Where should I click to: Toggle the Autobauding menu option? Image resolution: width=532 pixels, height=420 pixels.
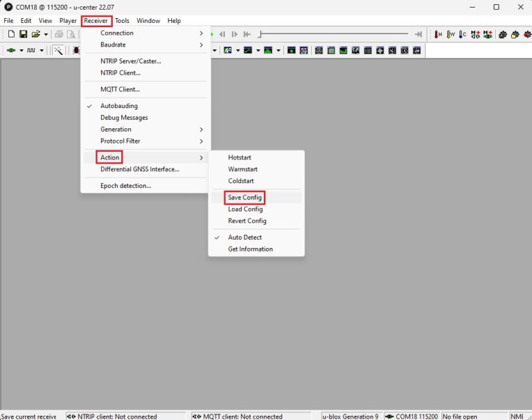pos(119,106)
